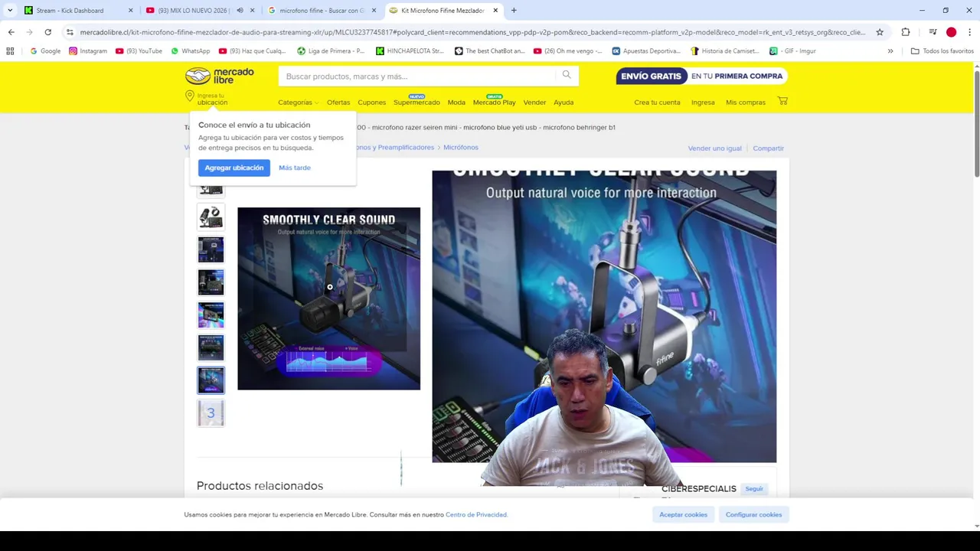Open the Centro de Privacidad link
The image size is (980, 551).
tap(476, 515)
